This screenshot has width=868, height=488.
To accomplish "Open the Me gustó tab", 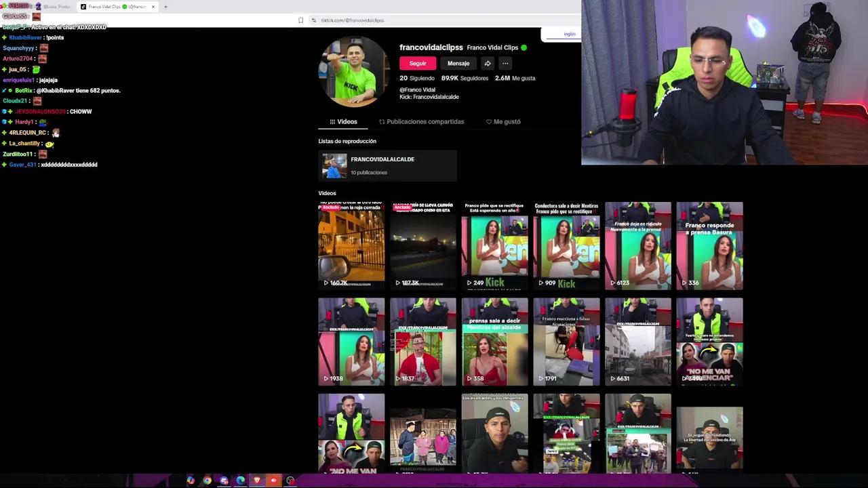I will pyautogui.click(x=503, y=122).
